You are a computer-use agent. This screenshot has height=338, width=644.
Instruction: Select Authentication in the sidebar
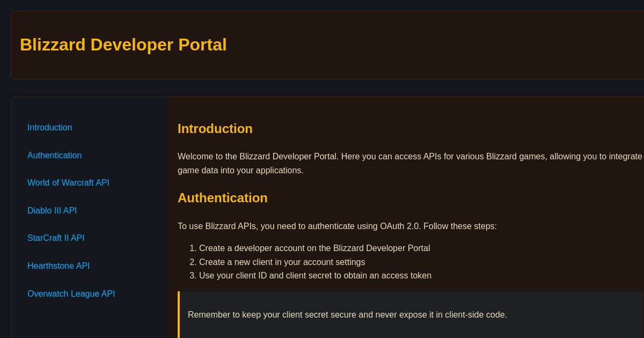pos(54,156)
